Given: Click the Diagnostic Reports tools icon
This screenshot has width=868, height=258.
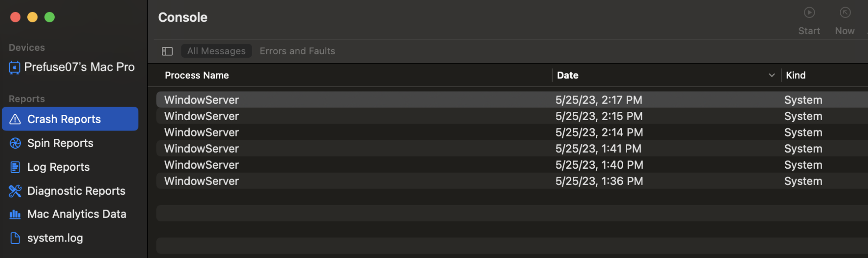Looking at the screenshot, I should tap(15, 191).
